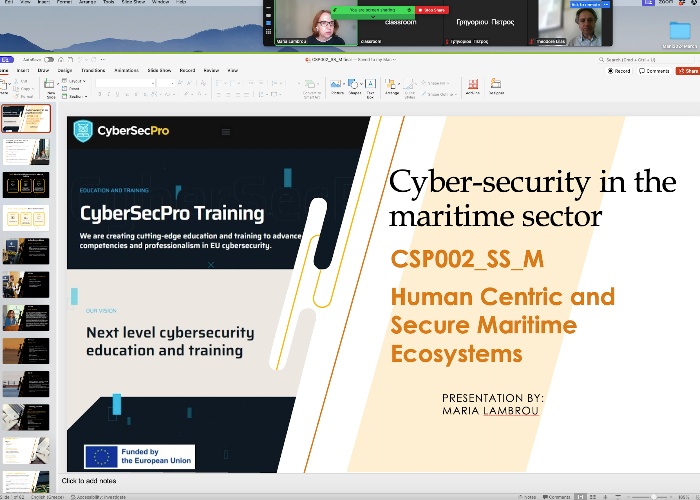Expand the Shape Outline dropdown
Image resolution: width=700 pixels, height=500 pixels.
pos(439,94)
